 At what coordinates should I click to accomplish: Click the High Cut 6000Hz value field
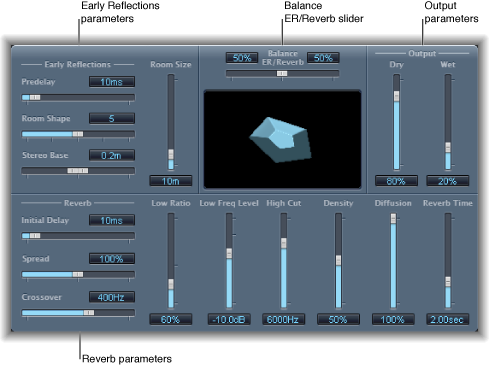pos(283,319)
